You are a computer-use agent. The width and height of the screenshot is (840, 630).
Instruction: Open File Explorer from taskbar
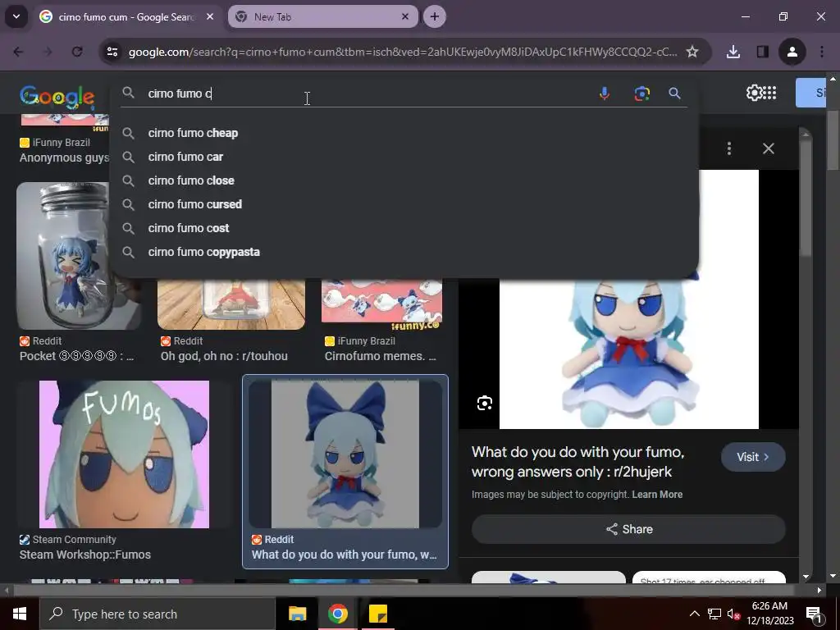pos(297,614)
